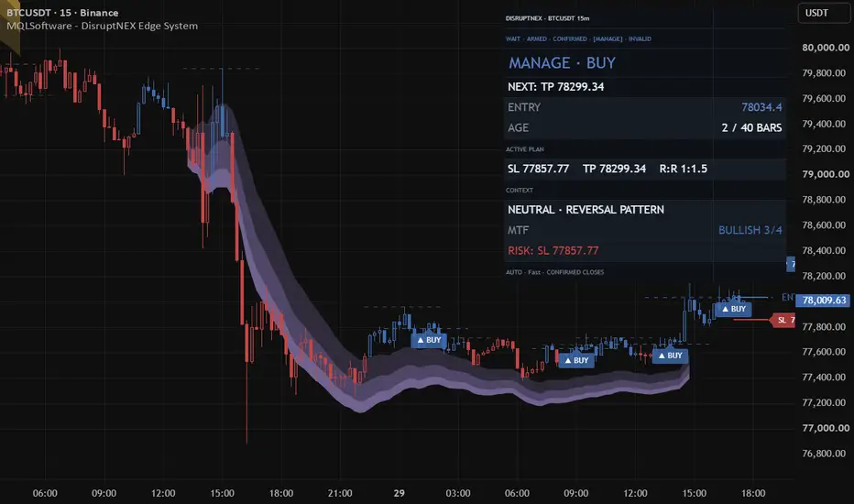Click the 79,400.00 price axis label
854x504 pixels.
(x=824, y=124)
